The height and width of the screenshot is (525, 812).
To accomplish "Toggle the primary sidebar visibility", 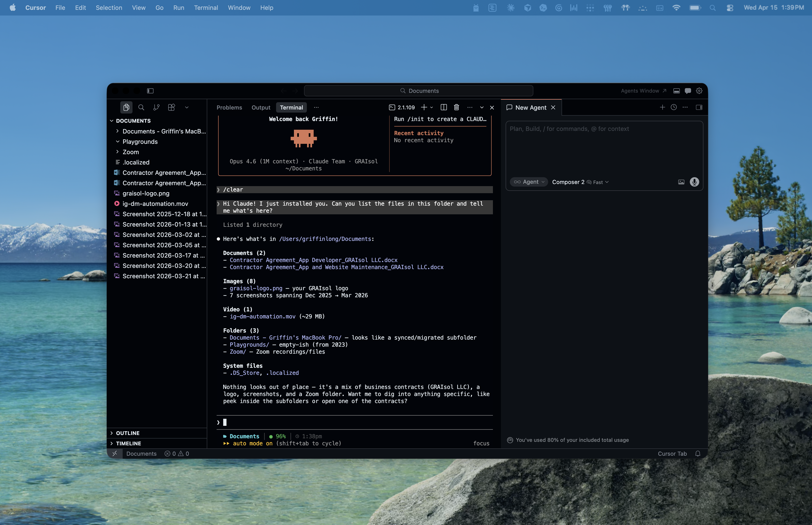I will (x=150, y=91).
